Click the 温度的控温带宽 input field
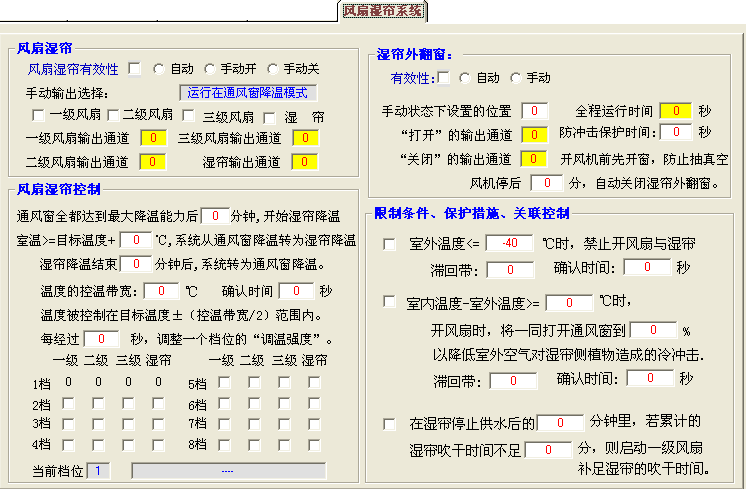 160,291
